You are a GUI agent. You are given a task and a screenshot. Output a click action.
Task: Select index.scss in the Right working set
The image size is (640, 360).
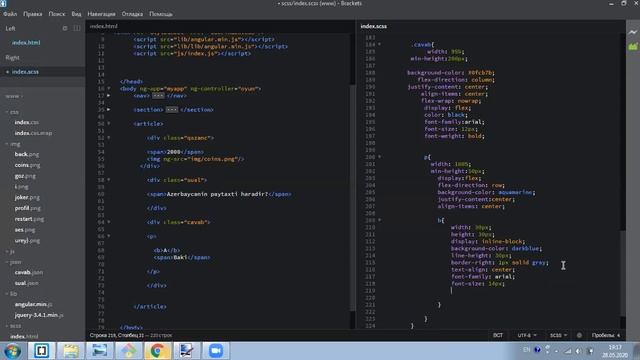point(25,72)
